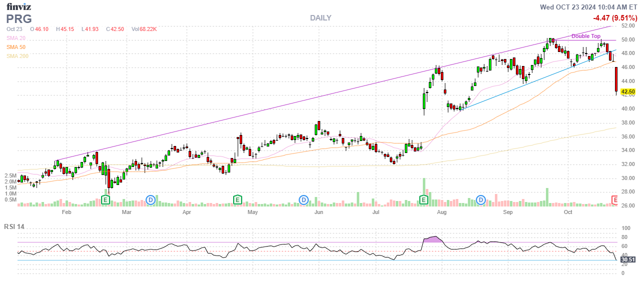Click the SMA 200 legend label
Screen dimensions: 644x281
pos(18,56)
